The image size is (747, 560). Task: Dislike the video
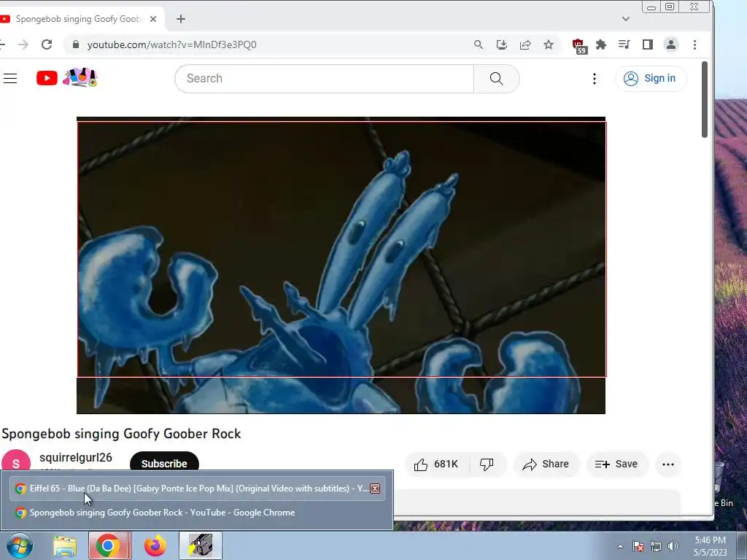(487, 464)
